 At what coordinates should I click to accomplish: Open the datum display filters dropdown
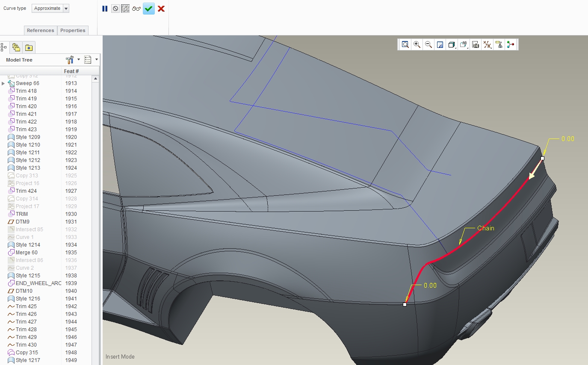point(488,44)
